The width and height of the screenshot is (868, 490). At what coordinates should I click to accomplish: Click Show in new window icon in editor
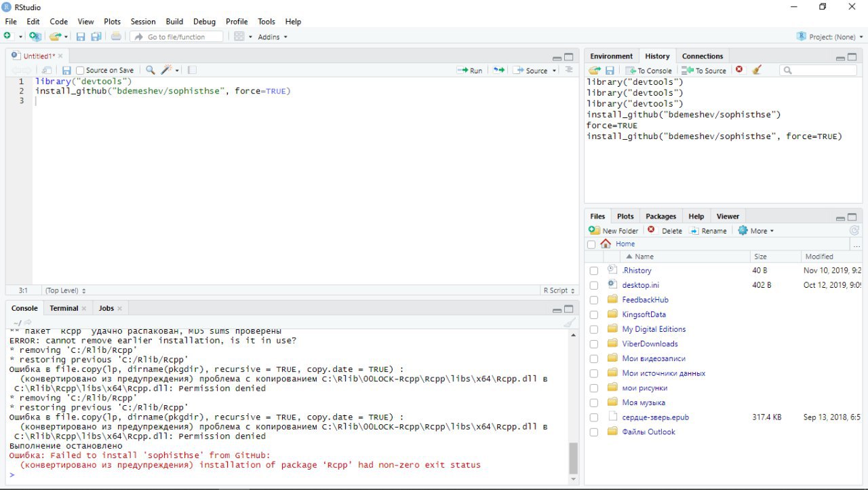(47, 71)
